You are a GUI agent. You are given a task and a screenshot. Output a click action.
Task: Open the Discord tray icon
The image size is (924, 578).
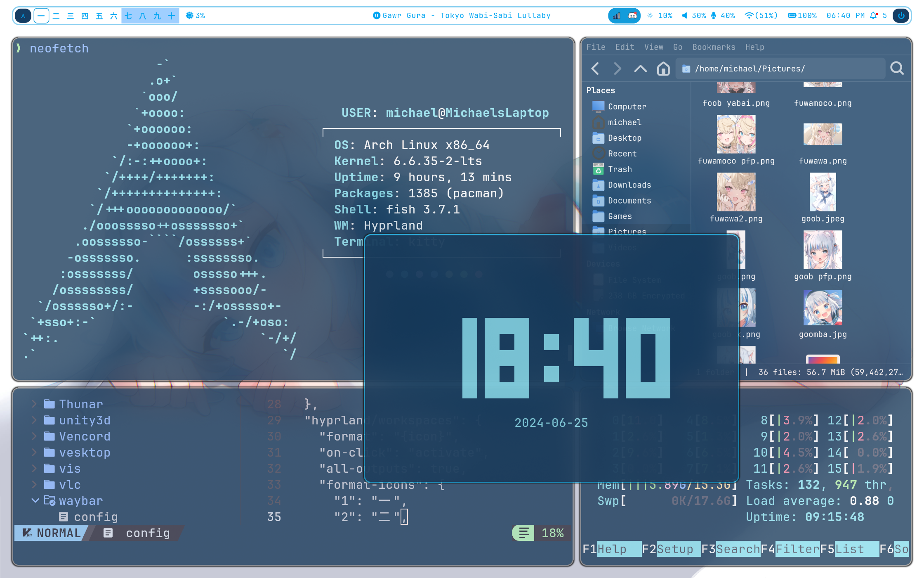(632, 16)
